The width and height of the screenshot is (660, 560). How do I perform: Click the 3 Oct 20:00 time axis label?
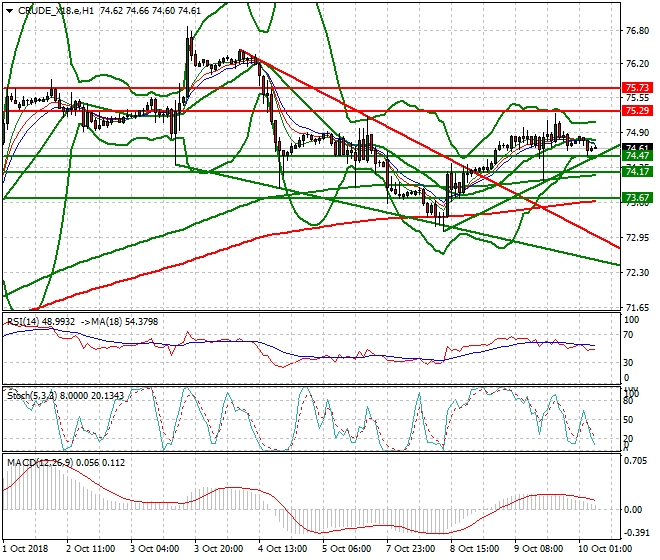[218, 548]
